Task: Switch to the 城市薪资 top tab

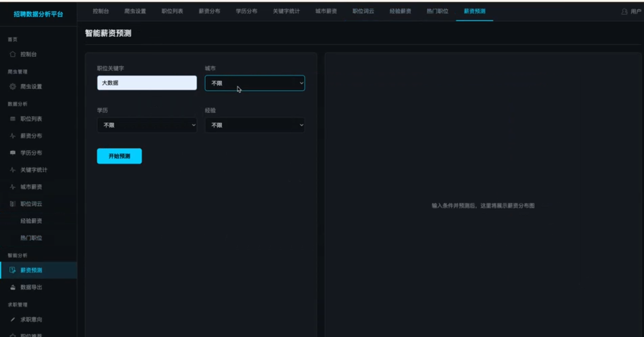Action: [326, 11]
